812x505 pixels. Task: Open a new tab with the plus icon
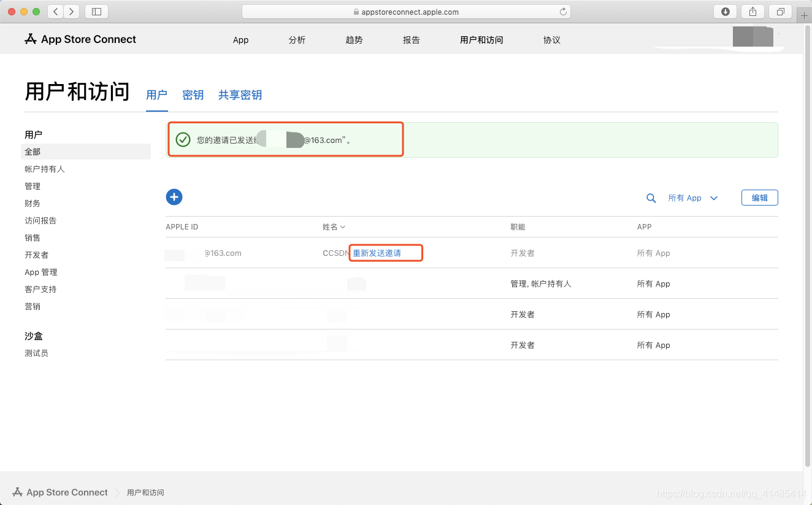804,15
